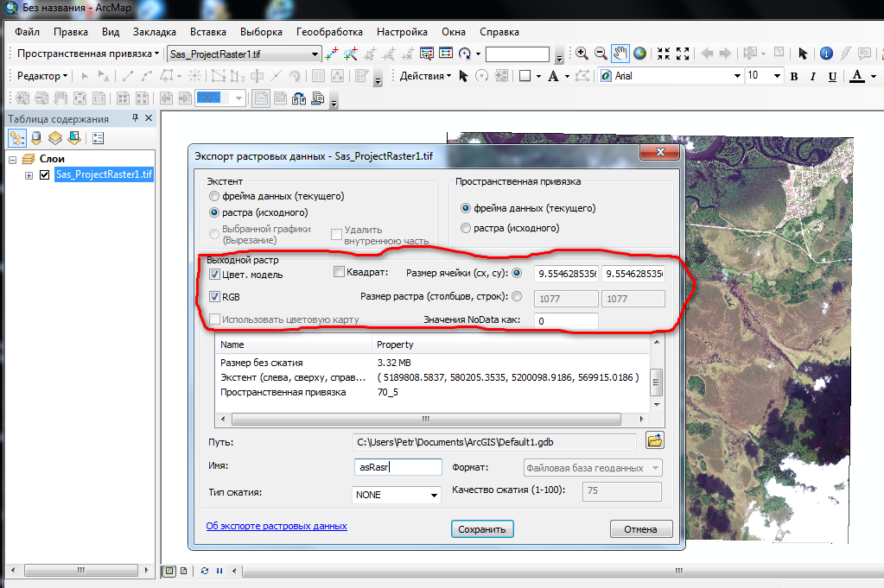Click the Сохранить button
884x588 pixels.
482,529
